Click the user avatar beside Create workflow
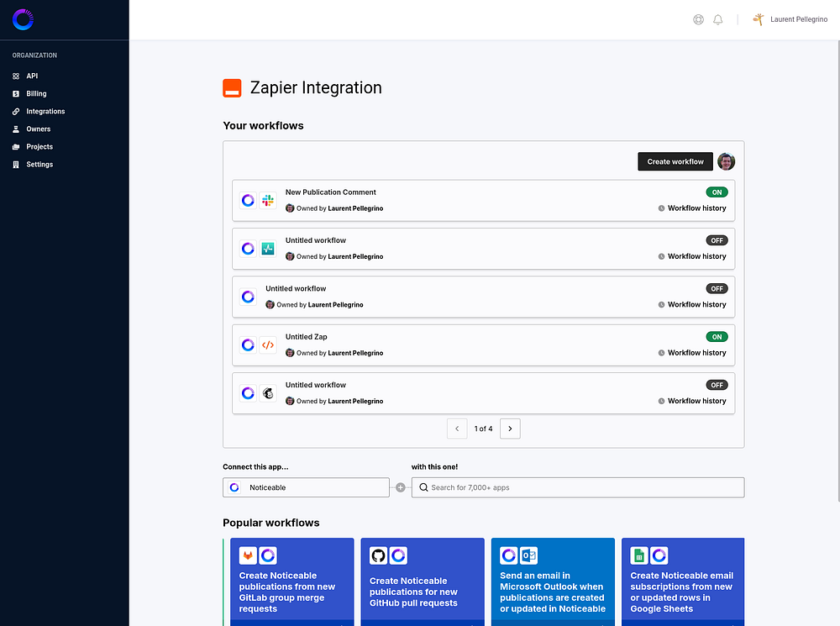Screen dimensions: 840x626 (x=726, y=161)
